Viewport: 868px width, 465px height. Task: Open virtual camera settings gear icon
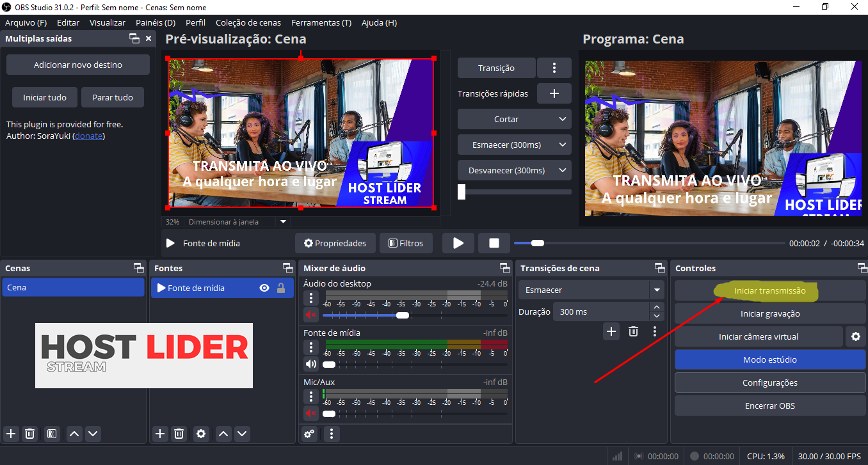[x=855, y=336]
